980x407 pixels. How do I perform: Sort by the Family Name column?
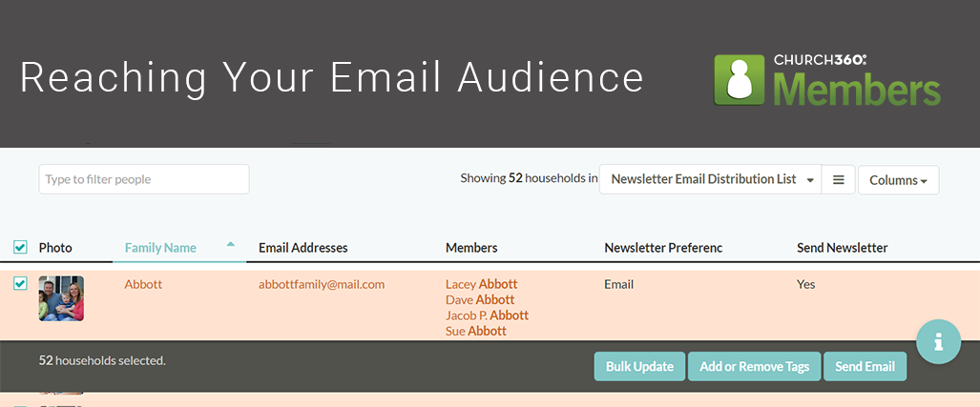(160, 248)
